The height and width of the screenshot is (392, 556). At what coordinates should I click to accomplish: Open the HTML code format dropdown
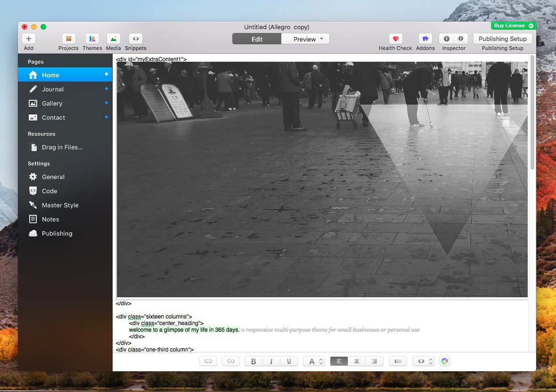(x=424, y=361)
